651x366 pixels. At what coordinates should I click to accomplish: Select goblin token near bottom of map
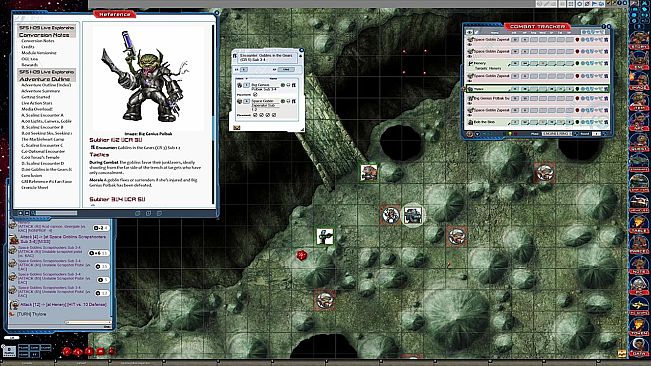click(325, 300)
